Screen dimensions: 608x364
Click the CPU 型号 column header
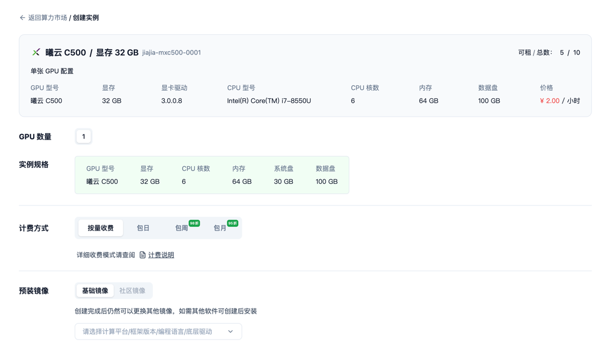point(241,87)
